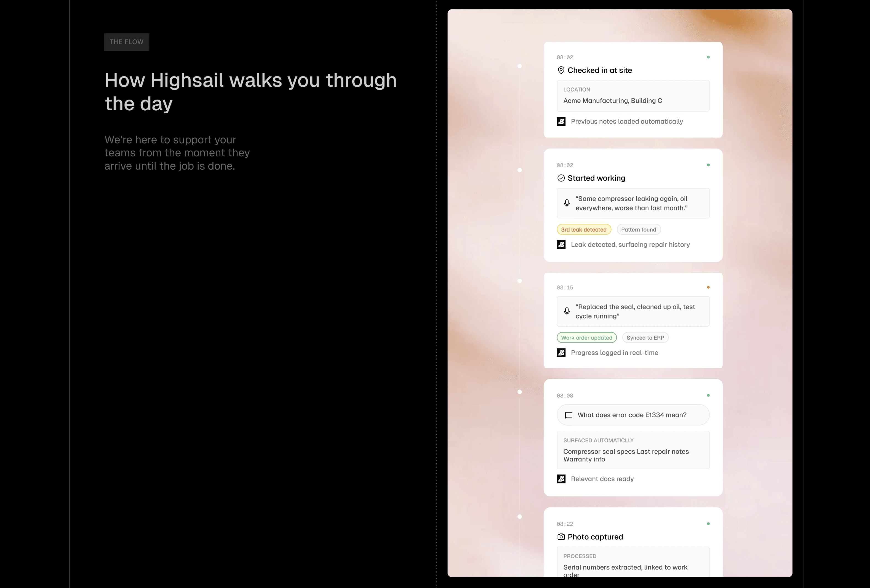Click the Acme Manufacturing location box
870x588 pixels.
tap(633, 96)
